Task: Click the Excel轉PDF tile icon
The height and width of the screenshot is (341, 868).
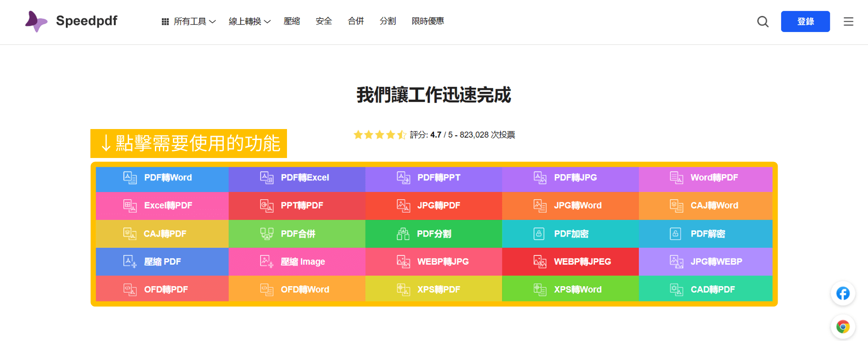Action: click(x=130, y=205)
